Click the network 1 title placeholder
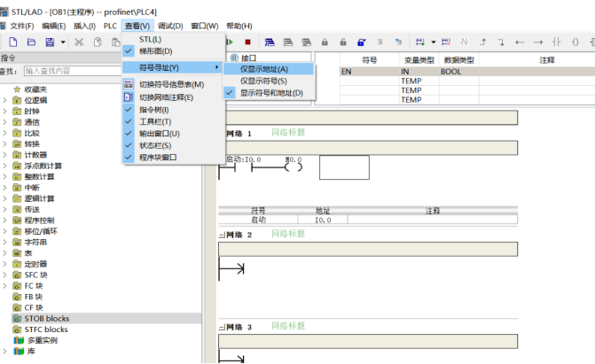The width and height of the screenshot is (595, 364). [x=288, y=132]
